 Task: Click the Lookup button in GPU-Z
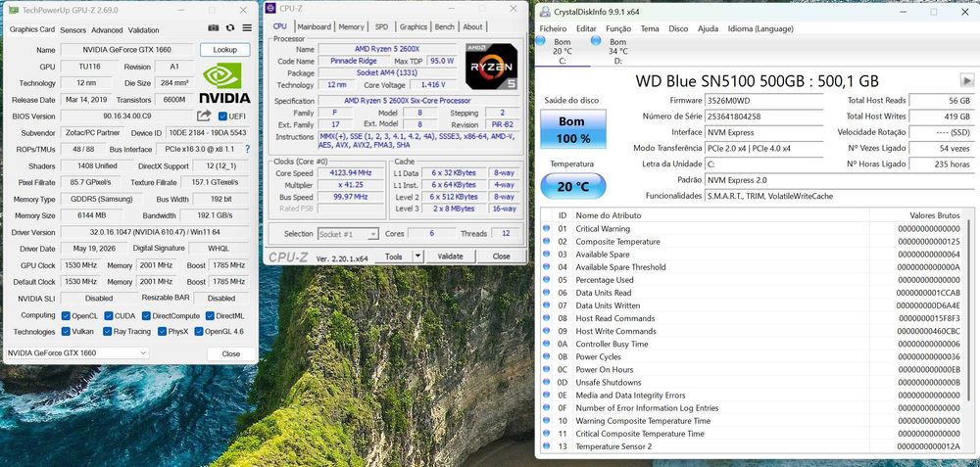pos(225,50)
